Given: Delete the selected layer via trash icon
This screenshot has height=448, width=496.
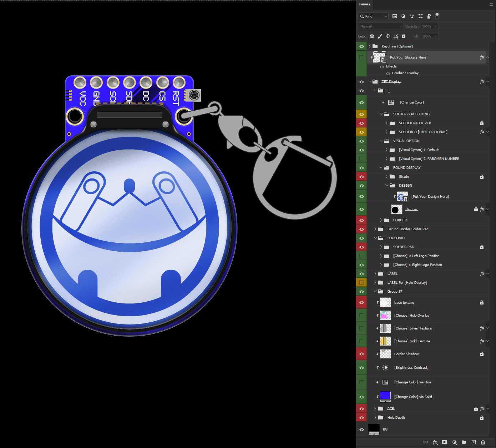Looking at the screenshot, I should pyautogui.click(x=483, y=442).
